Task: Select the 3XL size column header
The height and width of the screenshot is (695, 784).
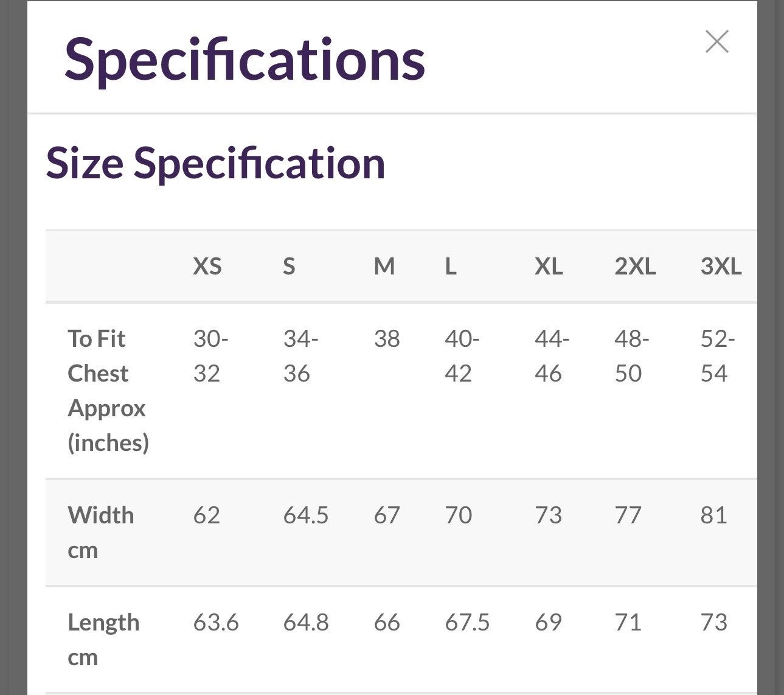Action: [x=721, y=267]
